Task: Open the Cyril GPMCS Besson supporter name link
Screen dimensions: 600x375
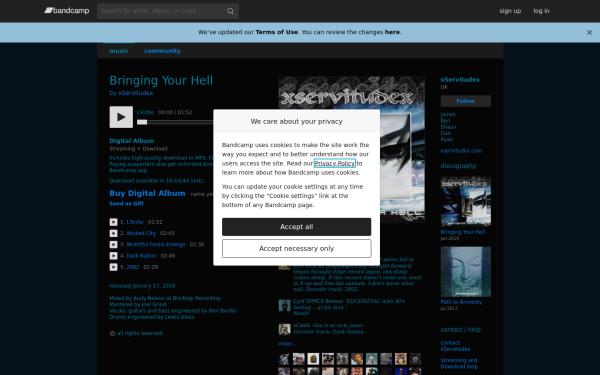Action: (318, 301)
